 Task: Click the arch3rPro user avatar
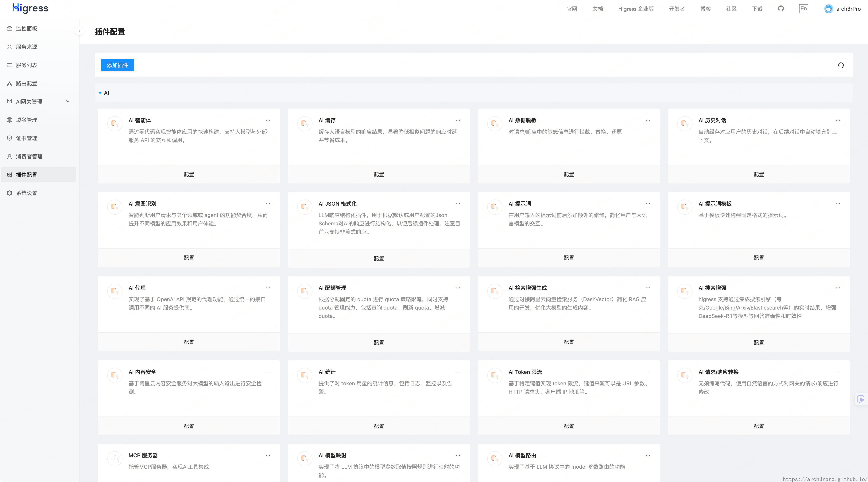click(829, 9)
